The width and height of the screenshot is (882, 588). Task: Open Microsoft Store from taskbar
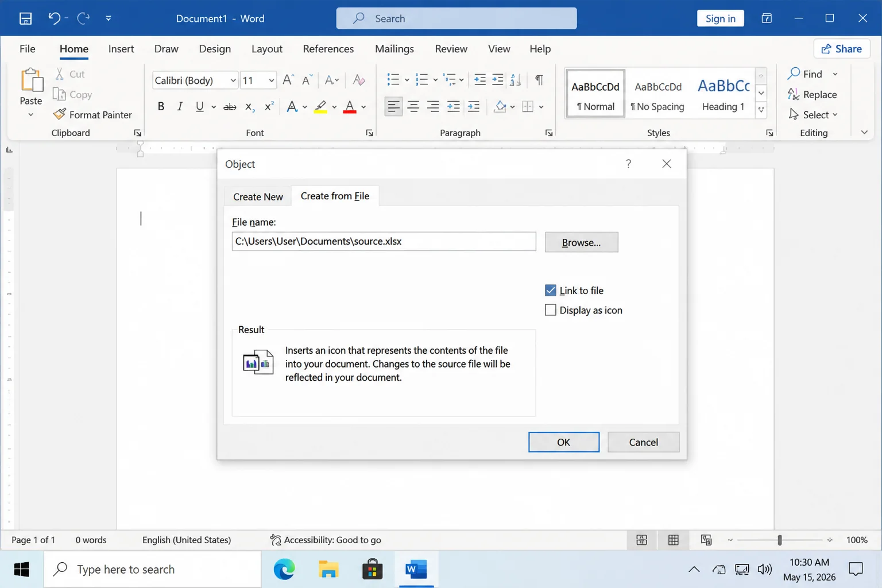[x=373, y=569]
